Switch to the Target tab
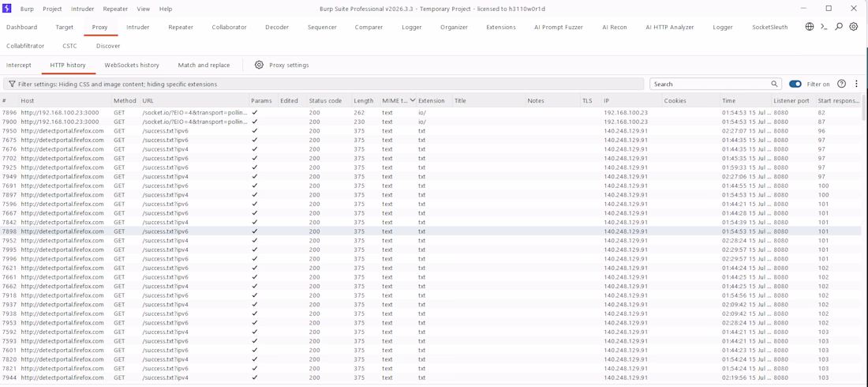 tap(64, 27)
